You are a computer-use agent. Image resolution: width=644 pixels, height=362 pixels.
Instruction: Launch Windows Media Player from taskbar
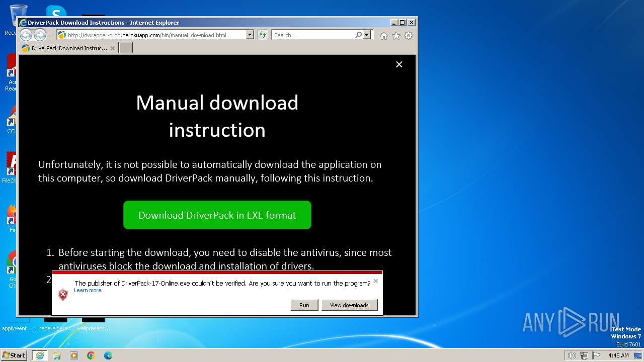tap(74, 355)
